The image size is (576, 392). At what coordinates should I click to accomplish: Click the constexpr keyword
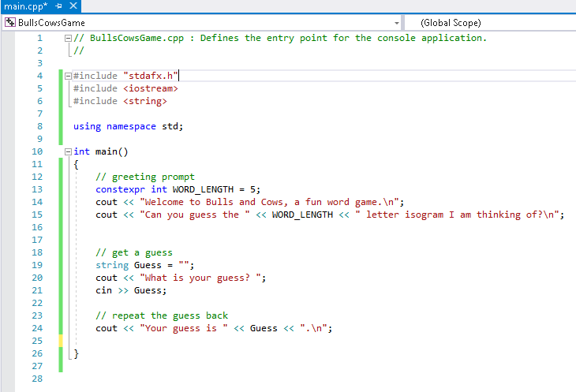(120, 189)
